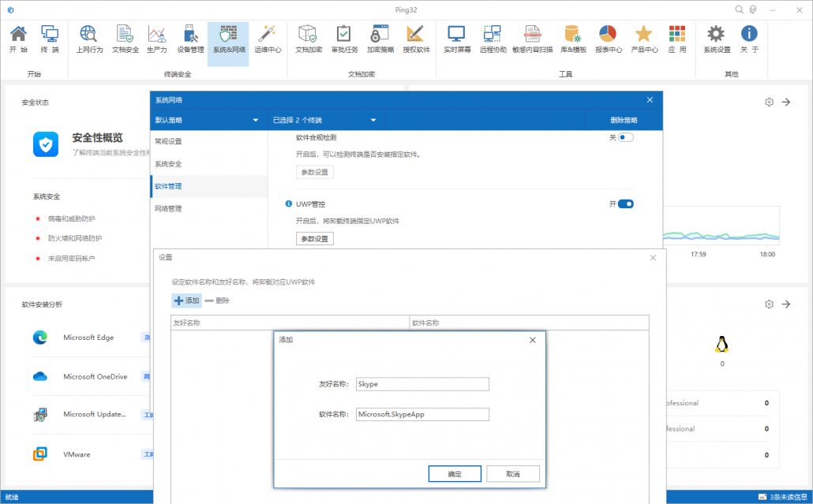Open the 实时屏幕 monitor tool
Image resolution: width=813 pixels, height=504 pixels.
click(456, 39)
